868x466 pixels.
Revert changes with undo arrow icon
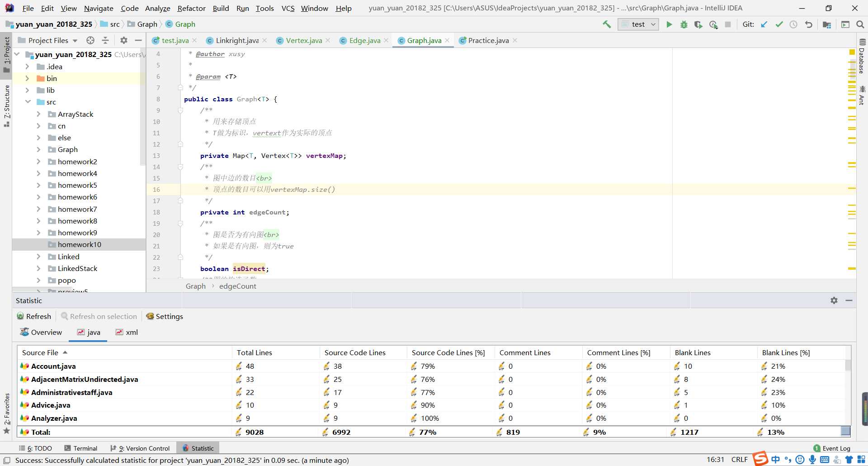(808, 24)
